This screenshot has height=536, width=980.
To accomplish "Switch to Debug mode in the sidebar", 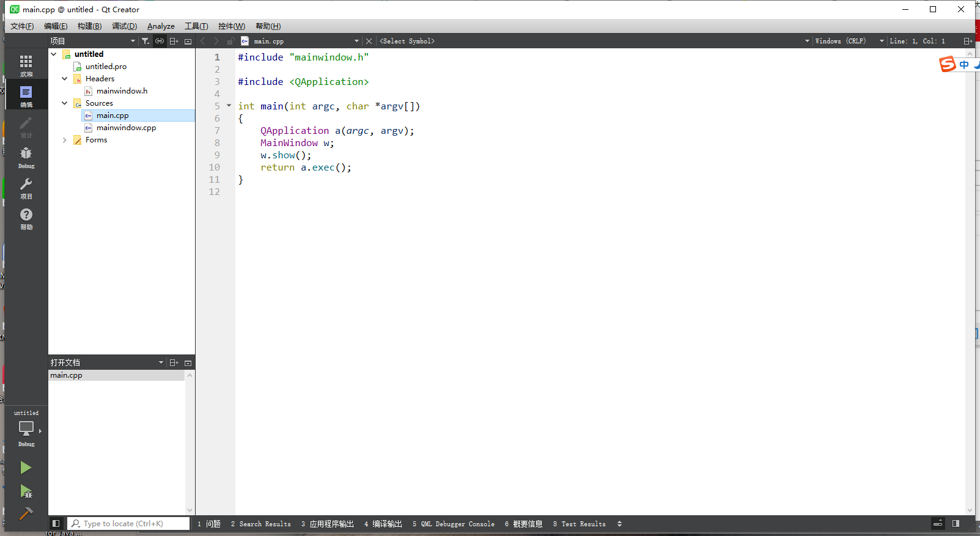I will 26,157.
